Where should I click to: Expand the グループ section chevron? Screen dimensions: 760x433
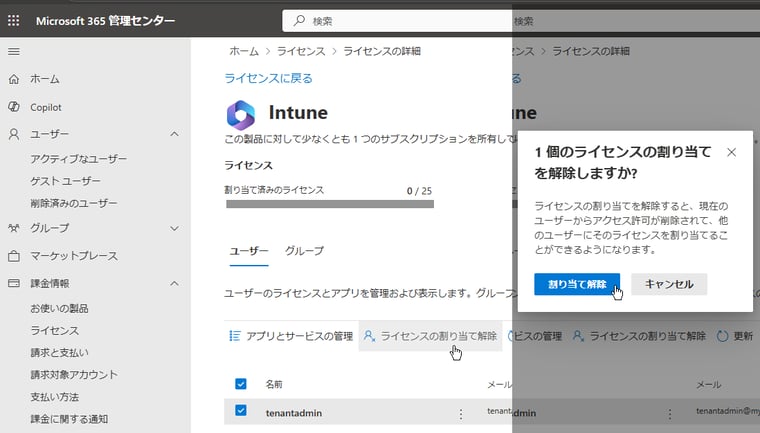174,228
